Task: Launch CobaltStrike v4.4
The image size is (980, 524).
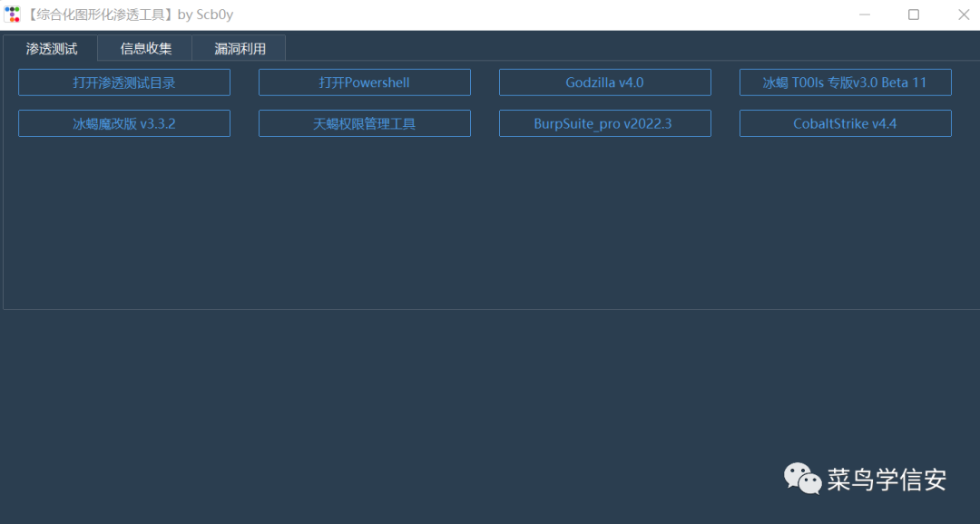Action: tap(845, 123)
